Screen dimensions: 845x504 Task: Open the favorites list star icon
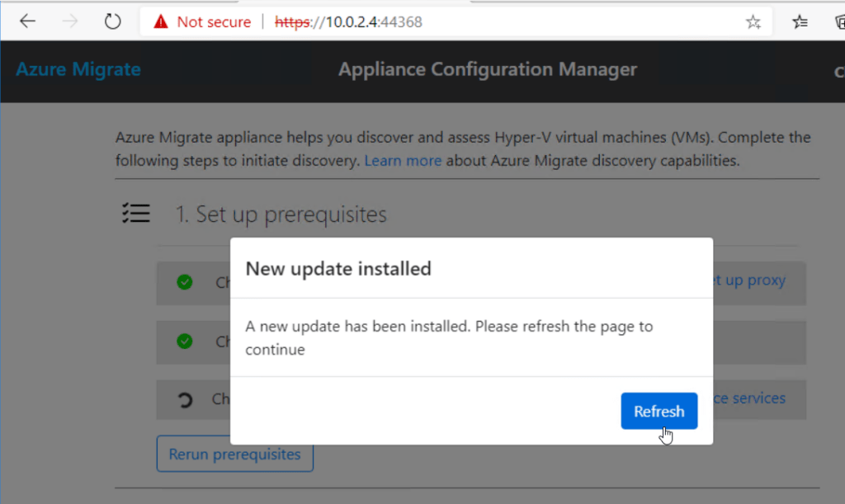pos(799,23)
